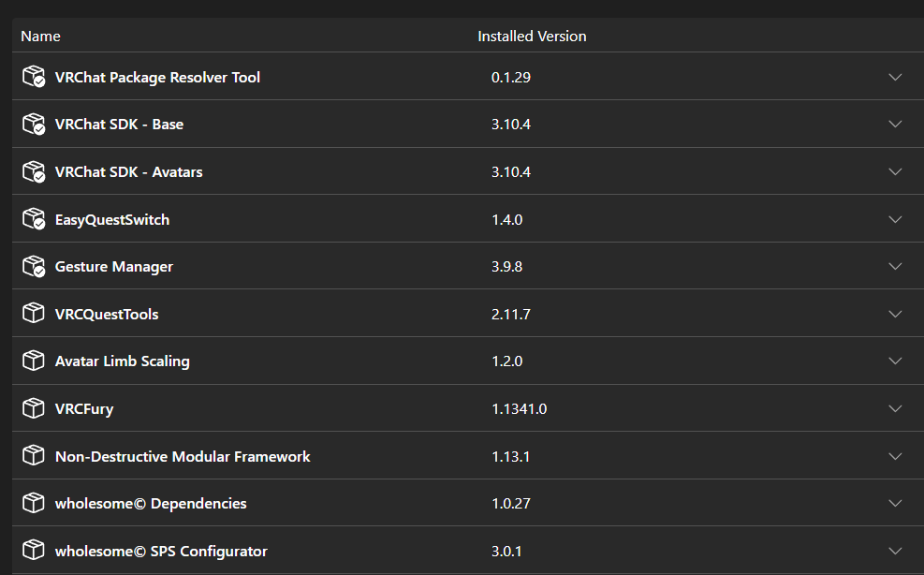
Task: Click installed version 0.1.29
Action: (x=511, y=77)
